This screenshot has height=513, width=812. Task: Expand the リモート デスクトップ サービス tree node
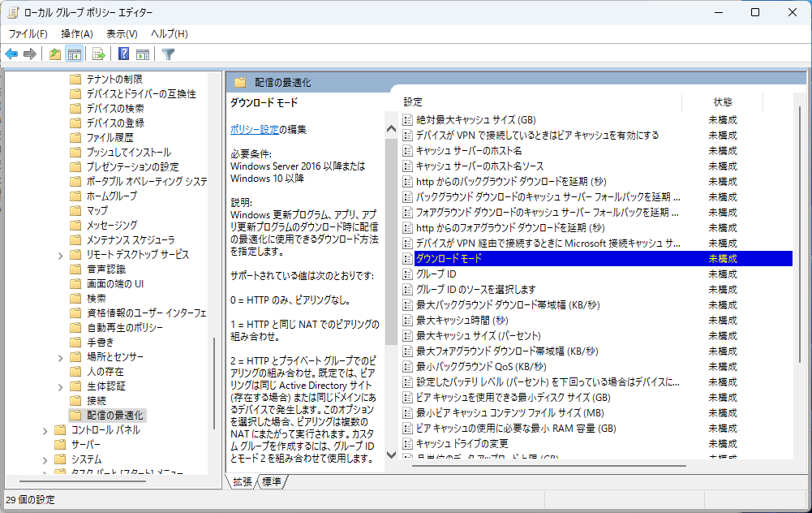[x=61, y=255]
